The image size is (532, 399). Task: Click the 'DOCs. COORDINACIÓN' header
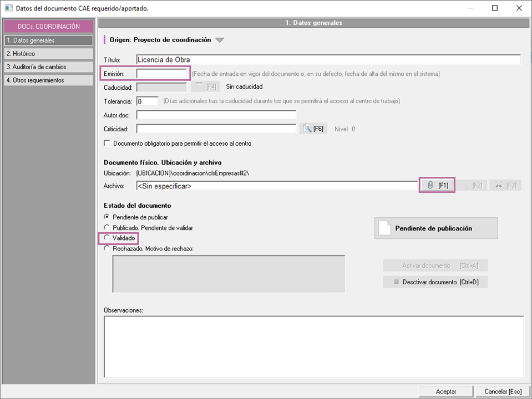(x=48, y=26)
